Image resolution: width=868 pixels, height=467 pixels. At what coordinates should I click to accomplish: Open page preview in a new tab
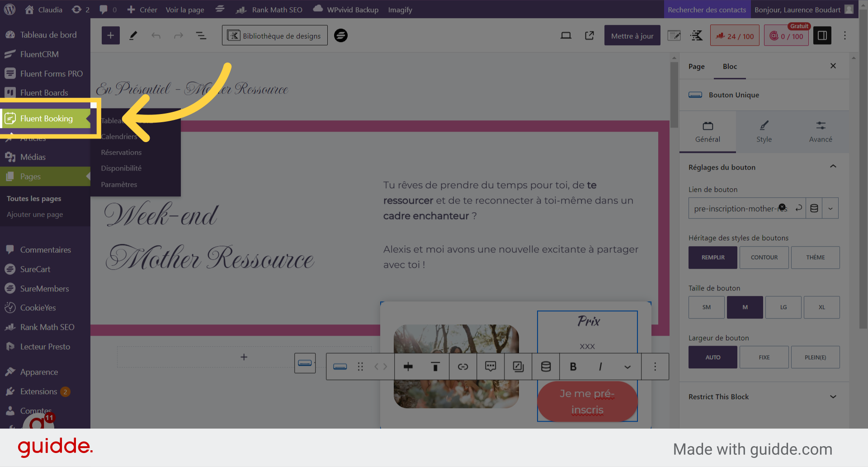[590, 36]
